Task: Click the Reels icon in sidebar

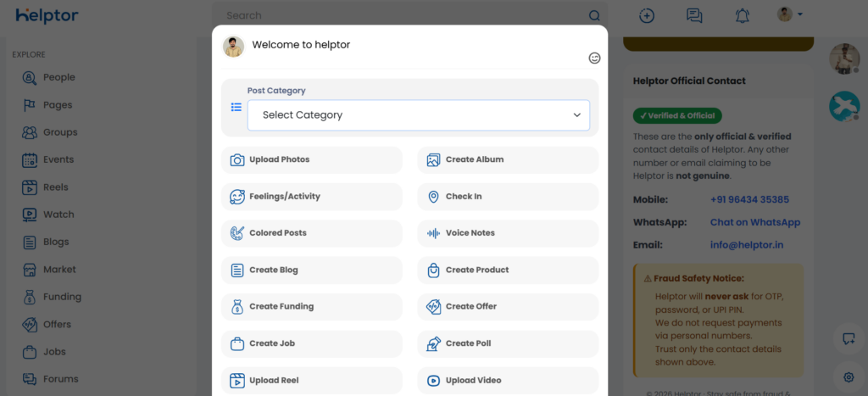Action: (30, 187)
